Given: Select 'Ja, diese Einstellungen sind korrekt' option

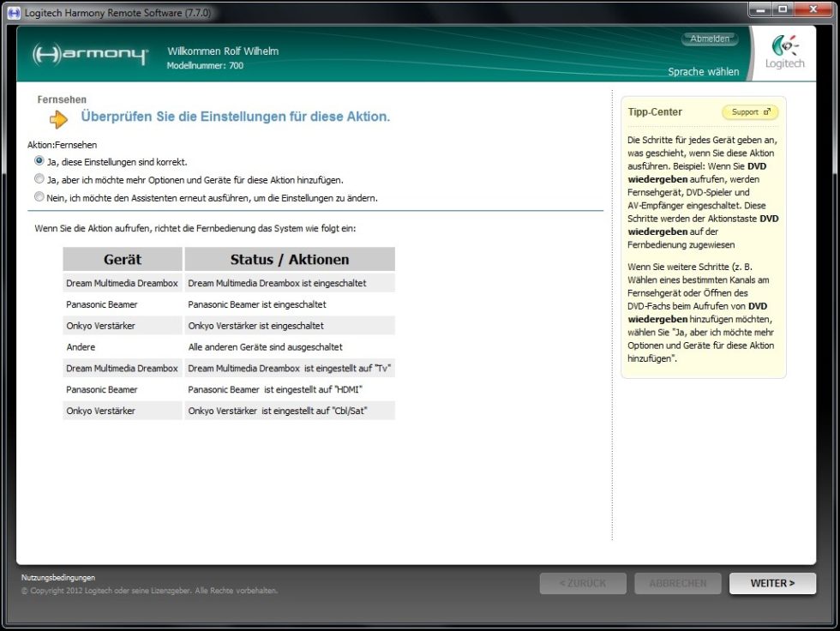Looking at the screenshot, I should coord(39,160).
